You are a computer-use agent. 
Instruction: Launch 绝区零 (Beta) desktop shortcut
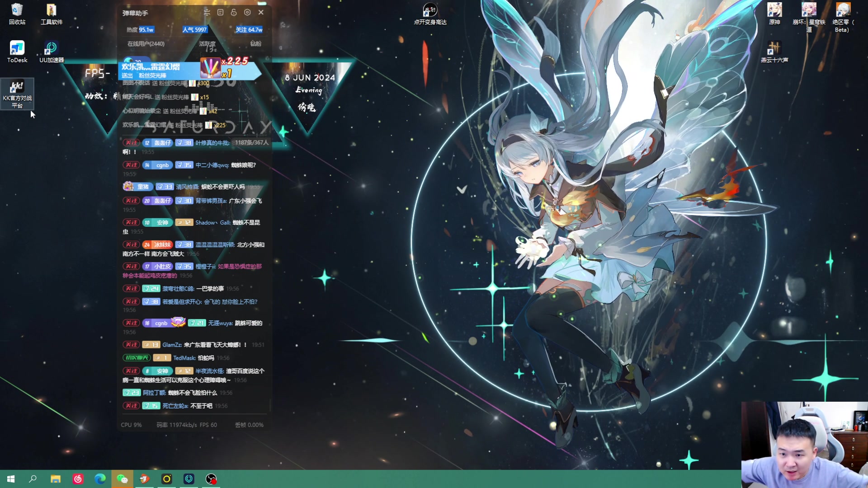[x=843, y=17]
